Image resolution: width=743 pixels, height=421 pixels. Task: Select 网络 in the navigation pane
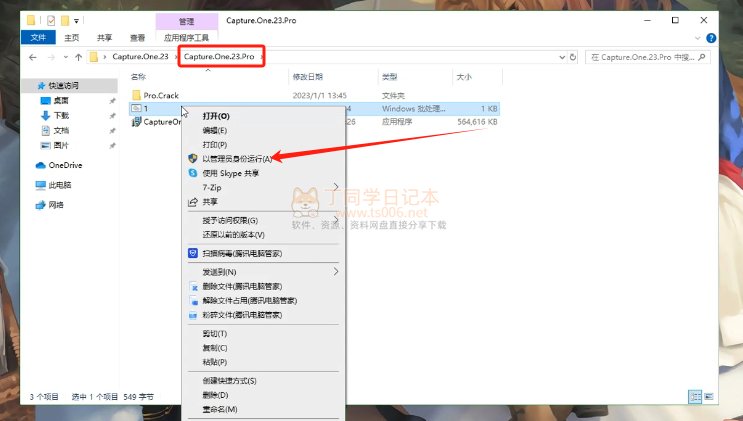coord(55,205)
